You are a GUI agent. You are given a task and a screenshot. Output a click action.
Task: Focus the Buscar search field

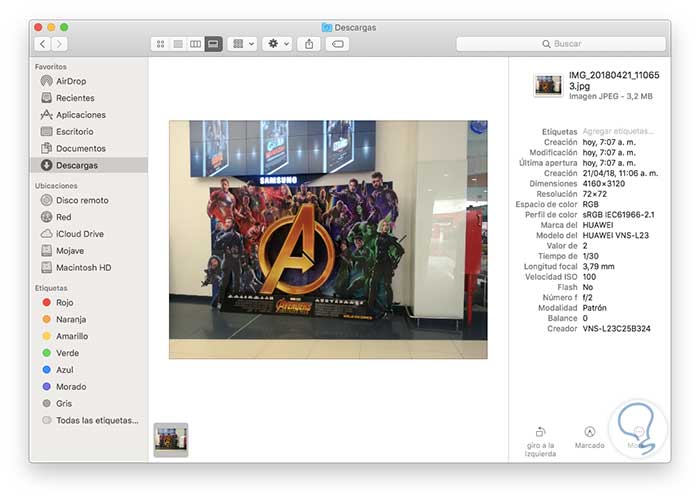pos(561,44)
